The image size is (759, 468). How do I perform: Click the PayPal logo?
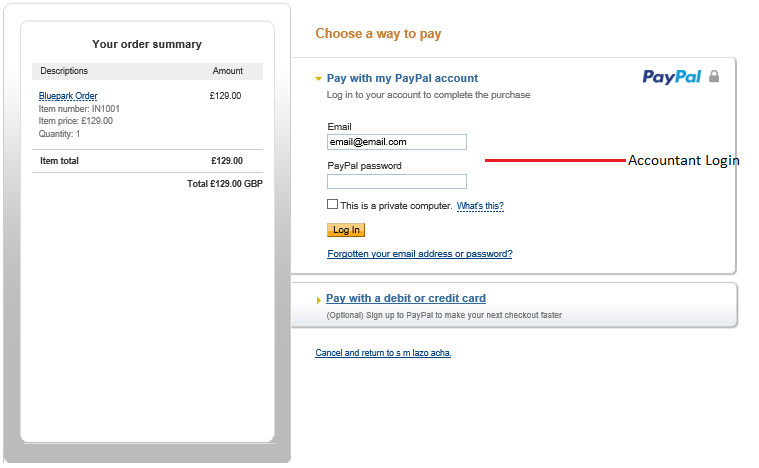pos(671,77)
